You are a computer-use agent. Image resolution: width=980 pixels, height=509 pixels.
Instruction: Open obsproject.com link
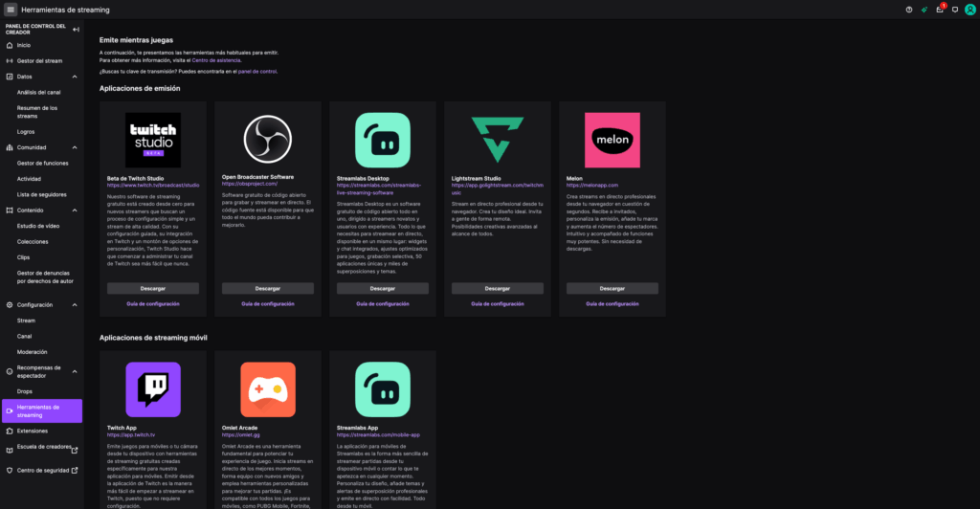tap(250, 184)
